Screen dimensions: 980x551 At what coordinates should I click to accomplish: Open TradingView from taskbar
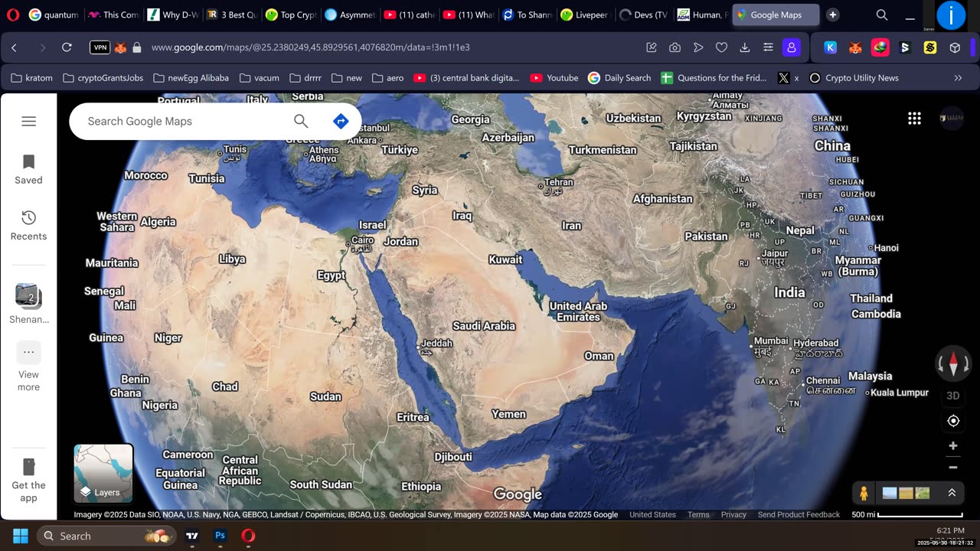tap(192, 536)
